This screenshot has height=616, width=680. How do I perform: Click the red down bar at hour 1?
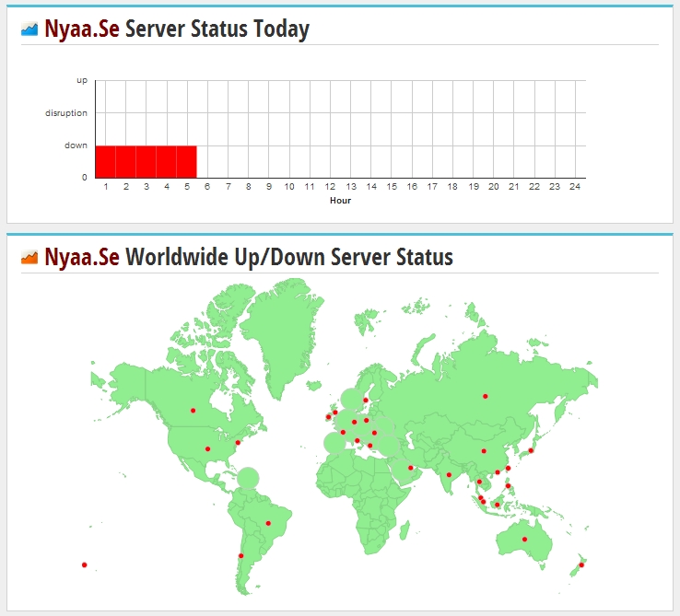point(105,162)
